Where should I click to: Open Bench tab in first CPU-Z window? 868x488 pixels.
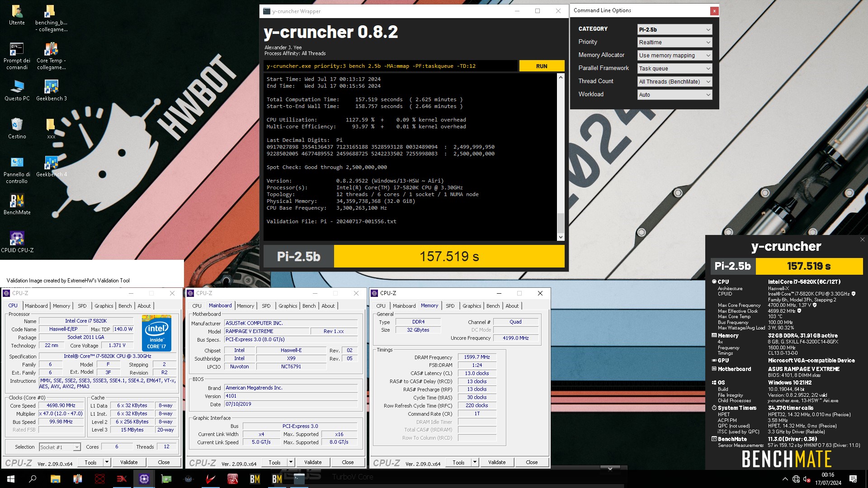[125, 306]
